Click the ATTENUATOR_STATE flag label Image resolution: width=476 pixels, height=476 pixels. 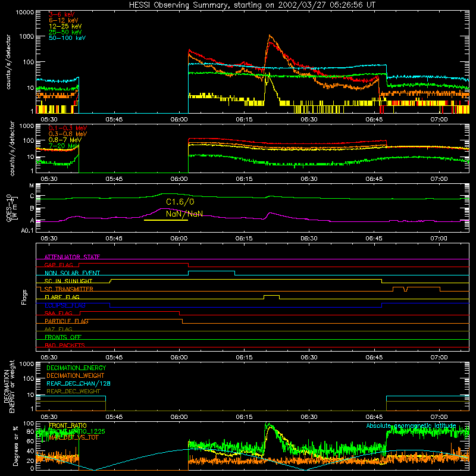(x=72, y=257)
